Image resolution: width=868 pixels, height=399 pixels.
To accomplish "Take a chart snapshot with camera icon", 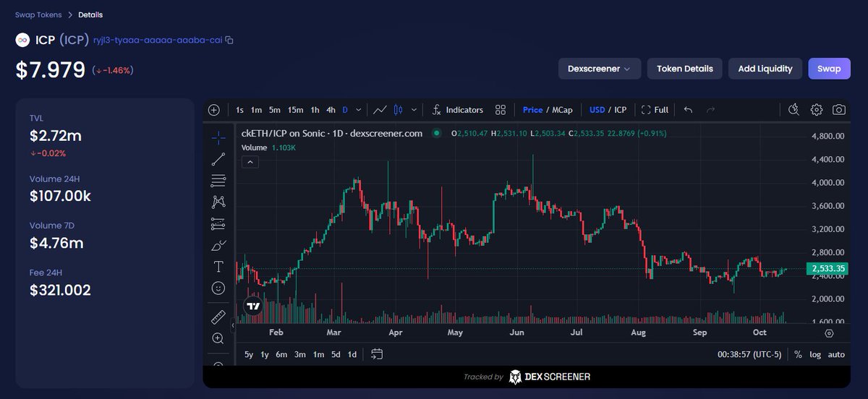I will pos(838,110).
